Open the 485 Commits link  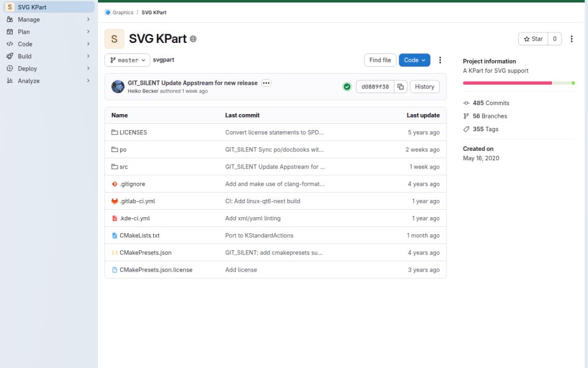click(491, 103)
